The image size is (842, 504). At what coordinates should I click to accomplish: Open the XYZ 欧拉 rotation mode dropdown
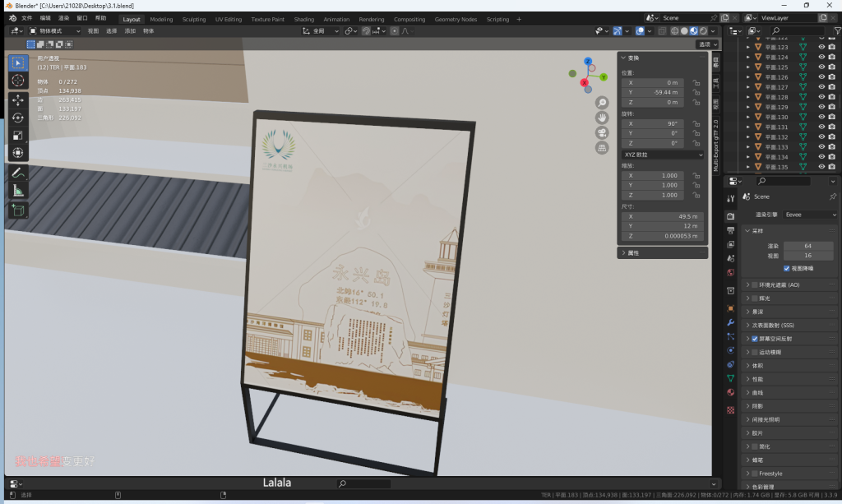(662, 155)
